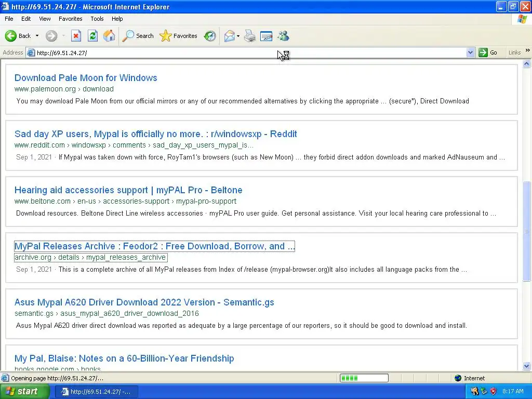The height and width of the screenshot is (399, 532).
Task: Click the green Back arrow button
Action: [10, 36]
